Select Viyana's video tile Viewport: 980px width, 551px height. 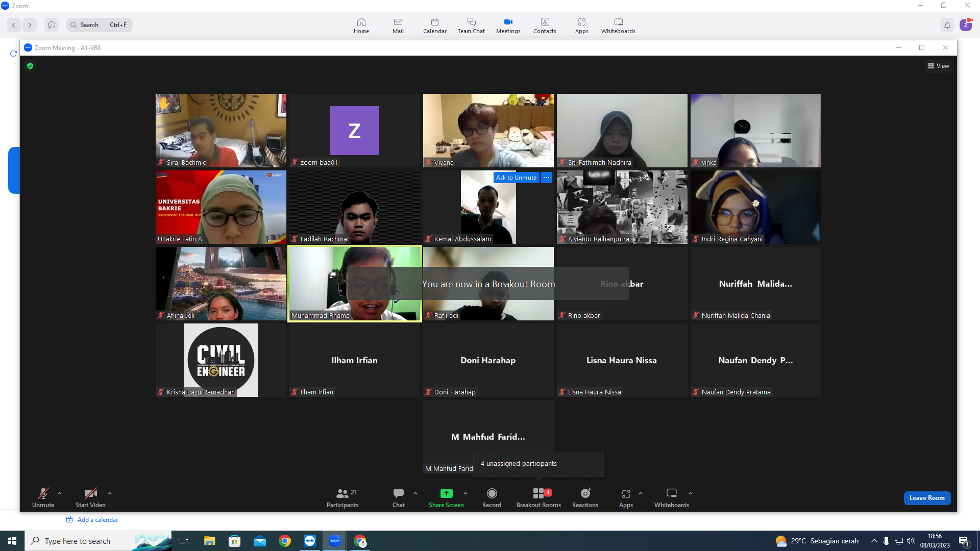[x=488, y=131]
